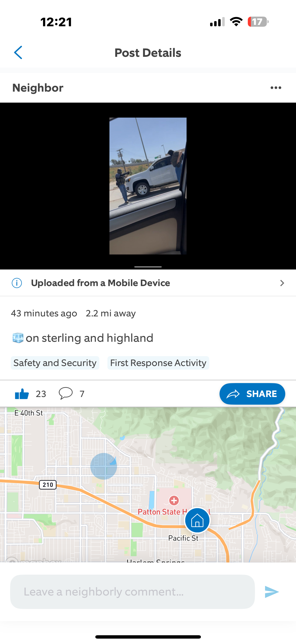Tap the back arrow icon
This screenshot has height=644, width=296.
(x=18, y=53)
